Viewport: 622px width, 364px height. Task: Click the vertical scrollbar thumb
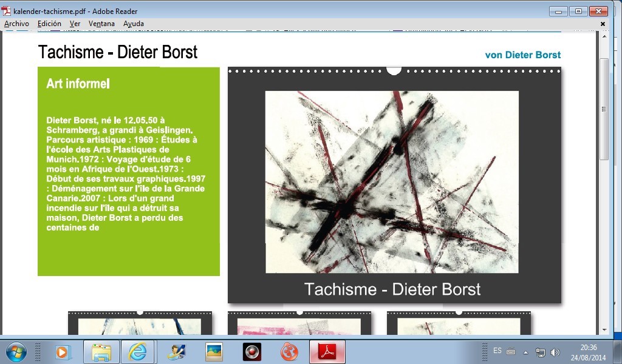604,109
